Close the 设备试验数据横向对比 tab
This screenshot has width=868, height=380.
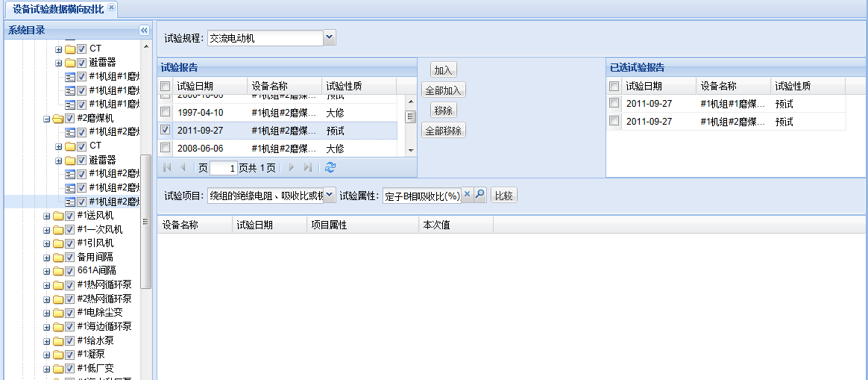(111, 7)
